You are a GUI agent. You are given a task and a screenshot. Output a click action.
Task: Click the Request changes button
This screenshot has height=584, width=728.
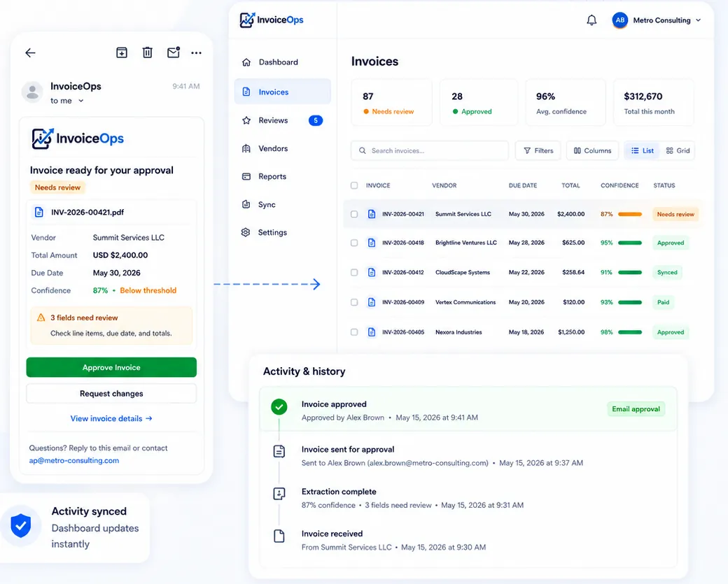pyautogui.click(x=111, y=393)
